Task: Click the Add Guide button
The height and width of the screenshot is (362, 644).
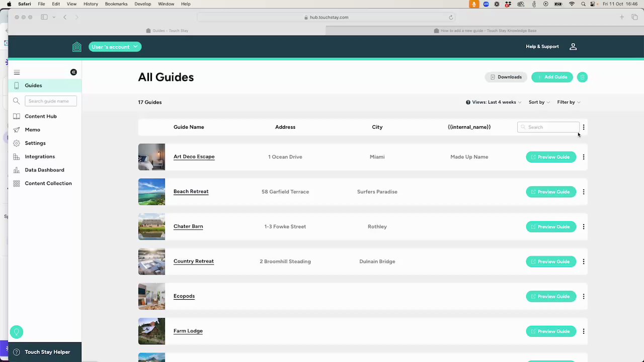Action: pos(552,77)
